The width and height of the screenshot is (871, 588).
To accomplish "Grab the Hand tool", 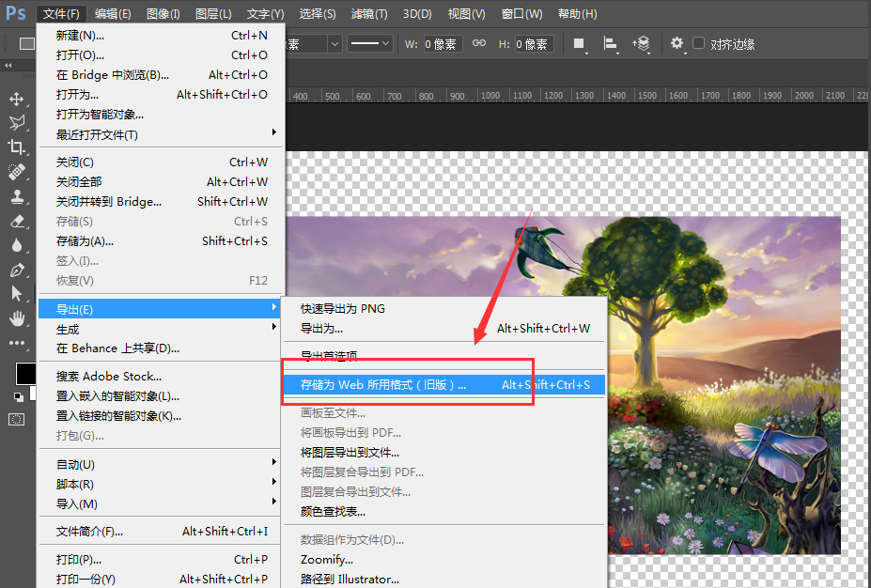I will coord(18,319).
